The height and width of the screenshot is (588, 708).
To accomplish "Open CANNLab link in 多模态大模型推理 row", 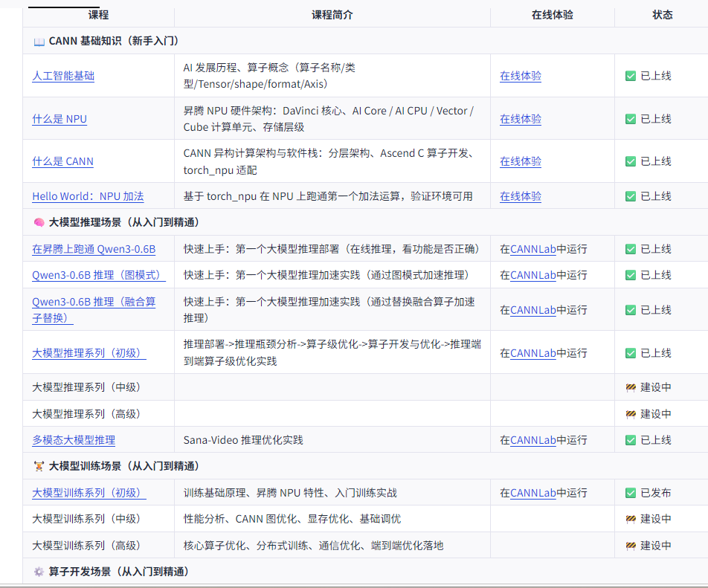I will (532, 440).
